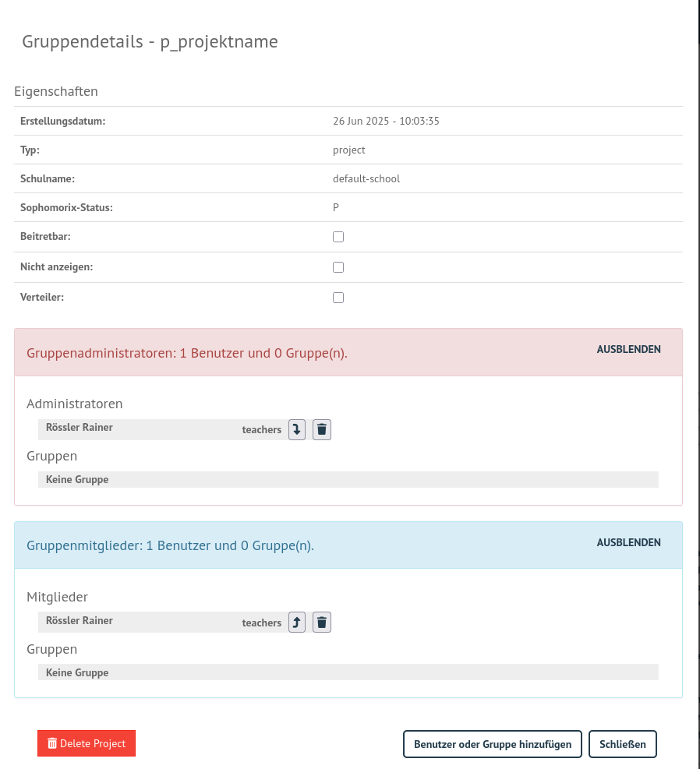700x769 pixels.
Task: Select Rössler Rainer admin row
Action: [164, 429]
